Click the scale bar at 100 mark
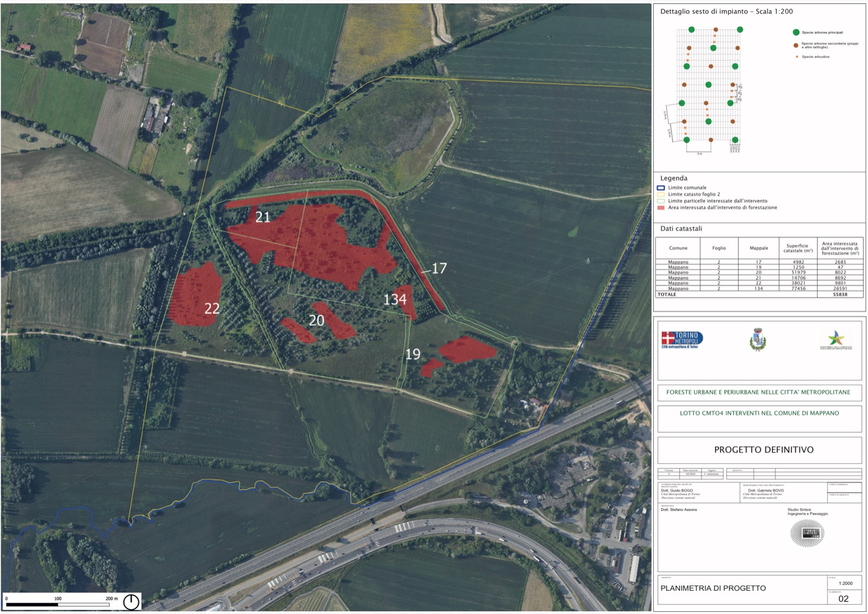This screenshot has width=868, height=614. pos(58,603)
